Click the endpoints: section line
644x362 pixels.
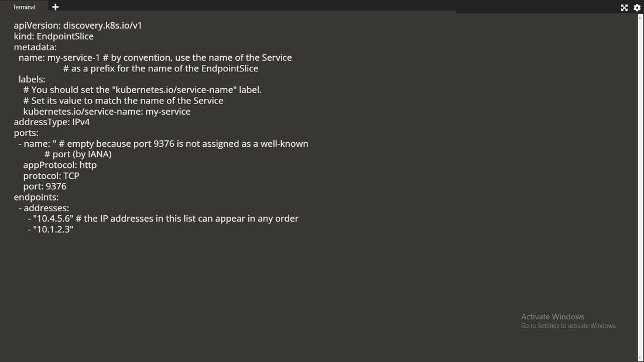(x=36, y=197)
